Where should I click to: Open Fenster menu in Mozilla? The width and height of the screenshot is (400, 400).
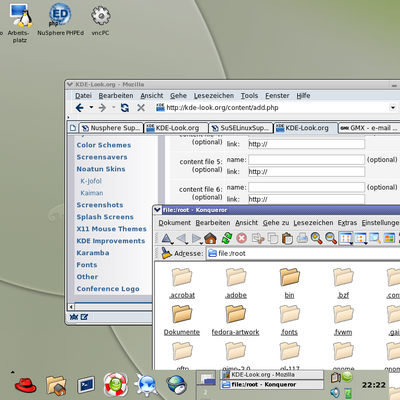click(x=277, y=96)
